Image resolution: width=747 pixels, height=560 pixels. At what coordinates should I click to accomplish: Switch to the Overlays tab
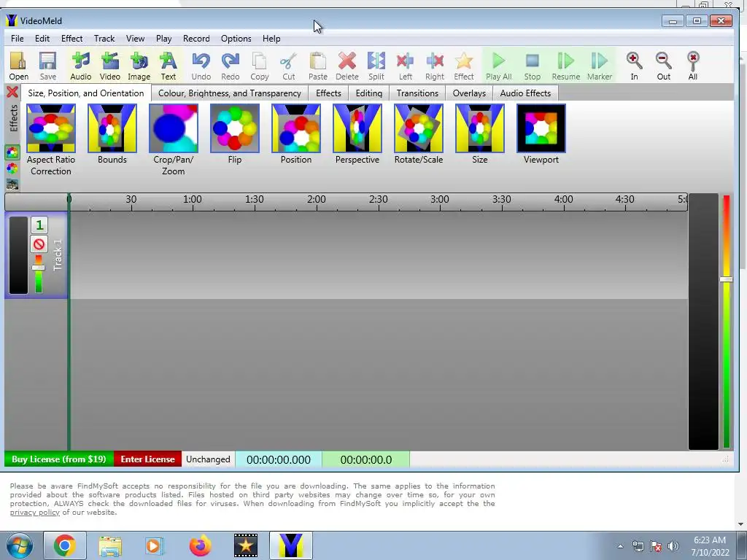469,93
